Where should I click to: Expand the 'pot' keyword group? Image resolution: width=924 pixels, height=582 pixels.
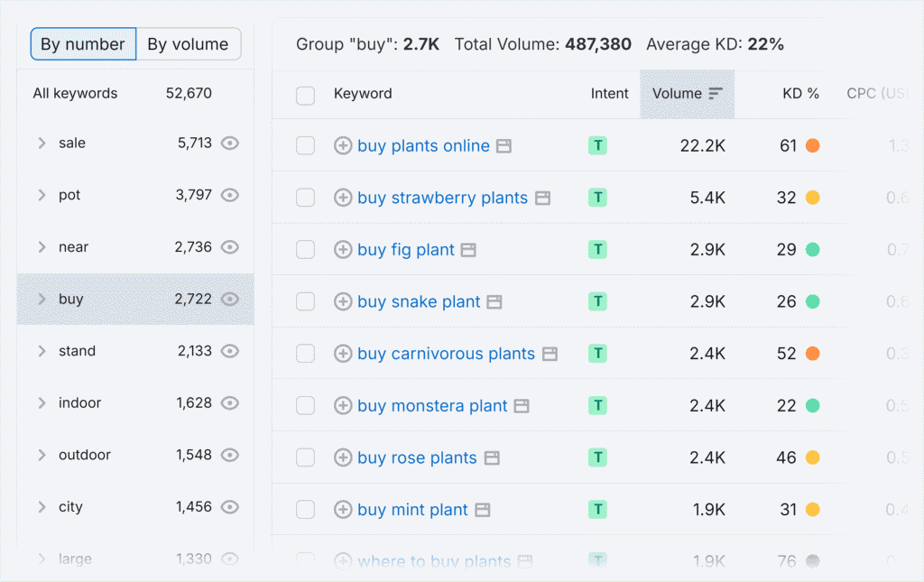tap(42, 195)
